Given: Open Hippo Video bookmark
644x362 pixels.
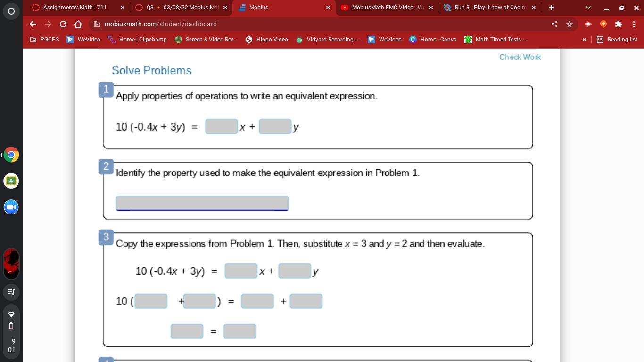Looking at the screenshot, I should coord(267,40).
